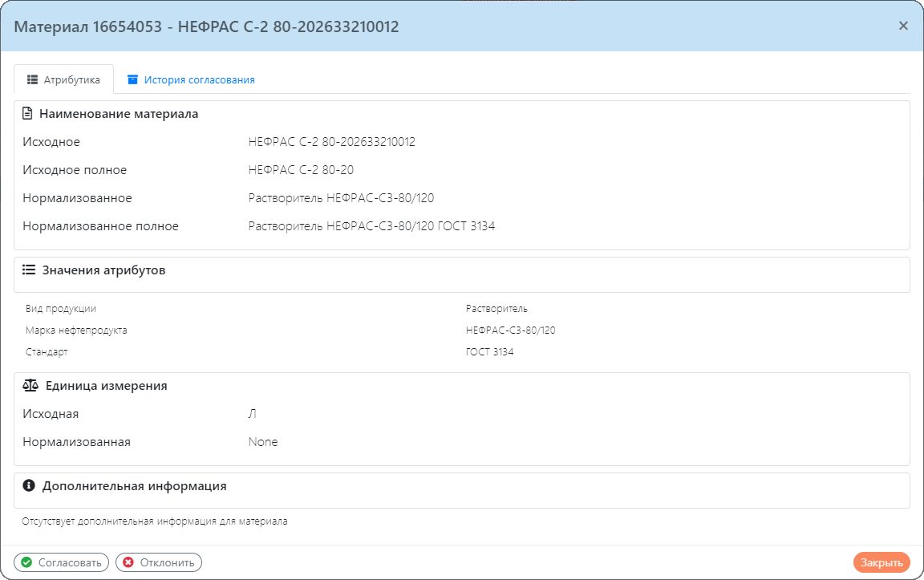The image size is (924, 580).
Task: Click the Стандарт value ГОСТ 3134
Action: (489, 352)
